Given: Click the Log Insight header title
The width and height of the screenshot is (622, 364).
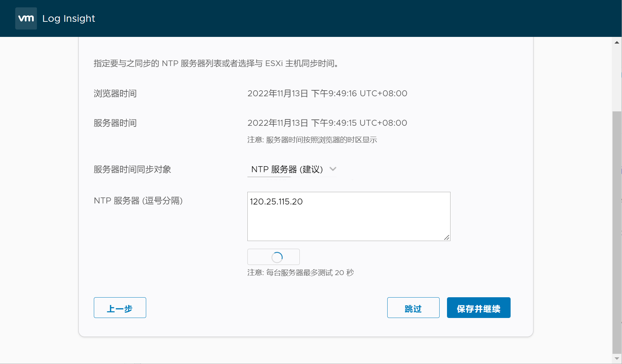Looking at the screenshot, I should click(x=69, y=19).
